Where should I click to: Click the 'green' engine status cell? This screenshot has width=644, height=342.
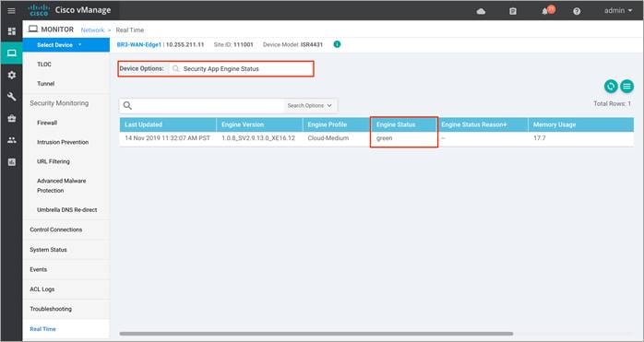(384, 138)
